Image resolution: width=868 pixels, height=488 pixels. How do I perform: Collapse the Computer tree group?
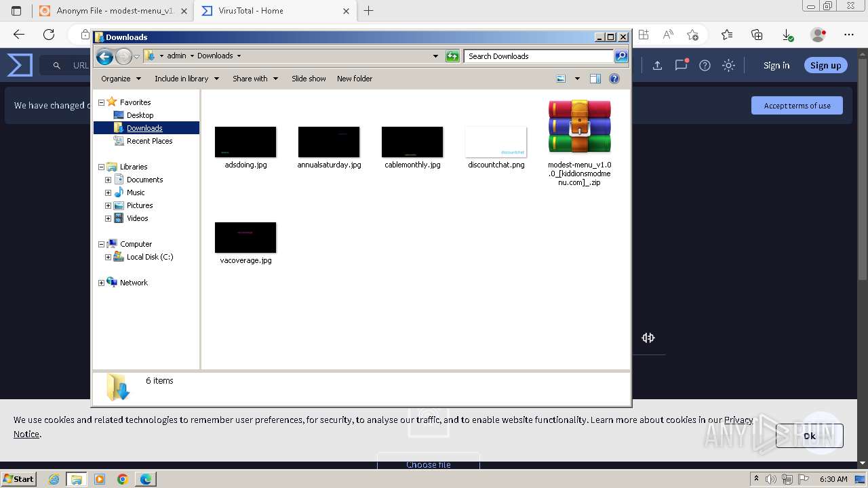101,244
